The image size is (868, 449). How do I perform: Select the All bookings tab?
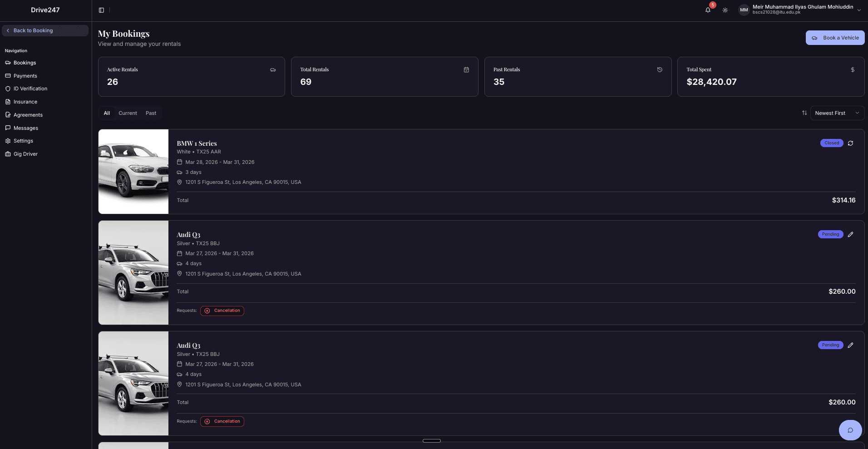[107, 113]
